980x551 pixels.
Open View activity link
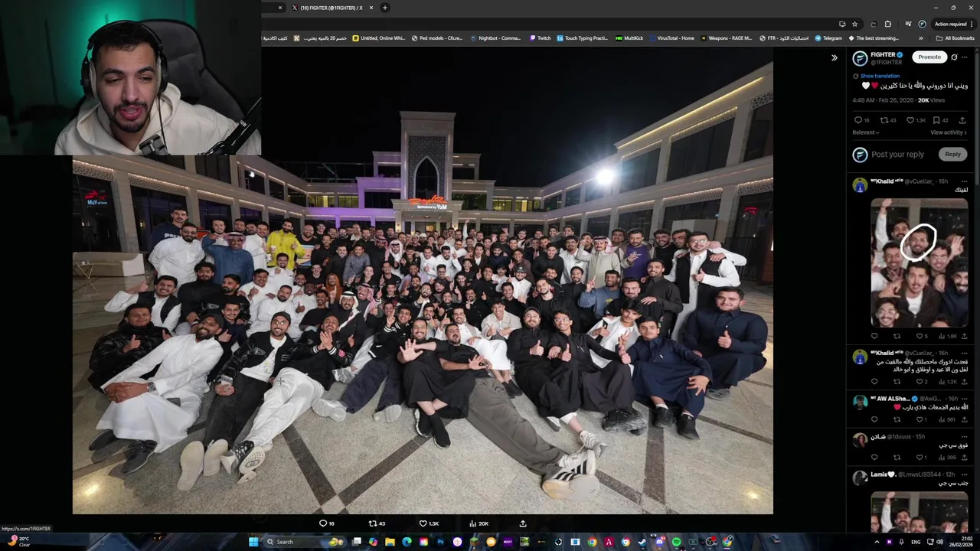(x=949, y=132)
